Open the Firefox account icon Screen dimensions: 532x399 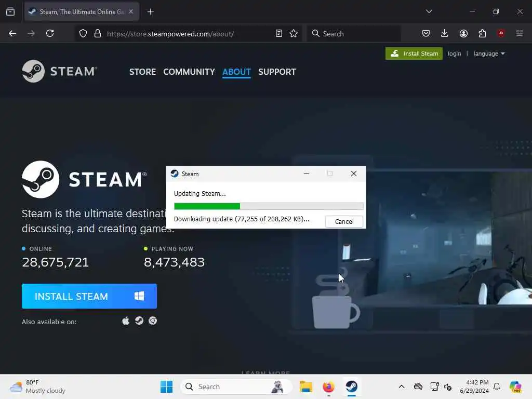click(463, 33)
